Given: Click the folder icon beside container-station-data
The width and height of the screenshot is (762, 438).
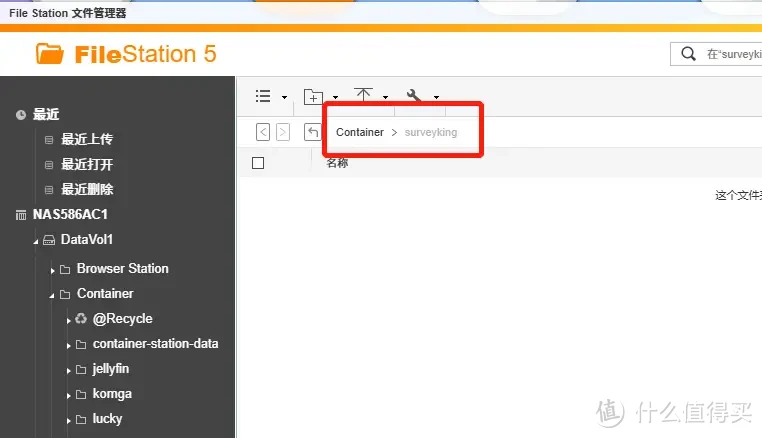Looking at the screenshot, I should point(81,345).
